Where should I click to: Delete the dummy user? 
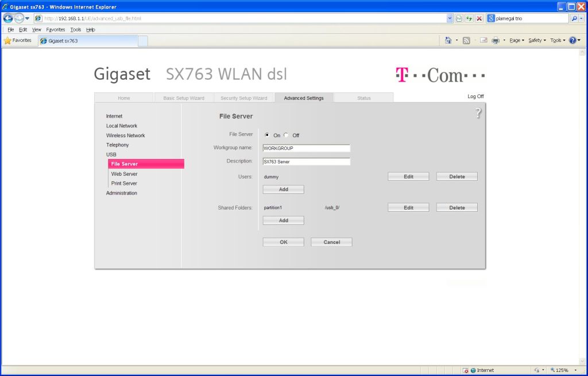coord(457,177)
